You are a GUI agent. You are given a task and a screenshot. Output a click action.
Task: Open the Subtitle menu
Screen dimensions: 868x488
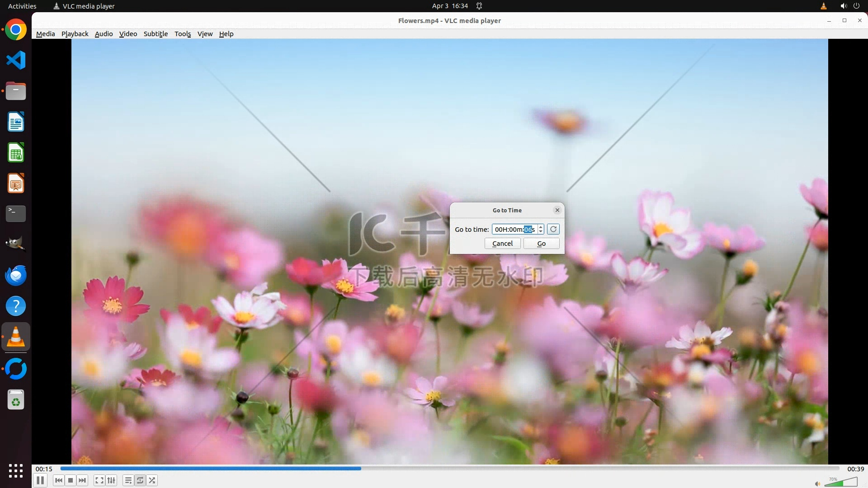[x=156, y=34]
